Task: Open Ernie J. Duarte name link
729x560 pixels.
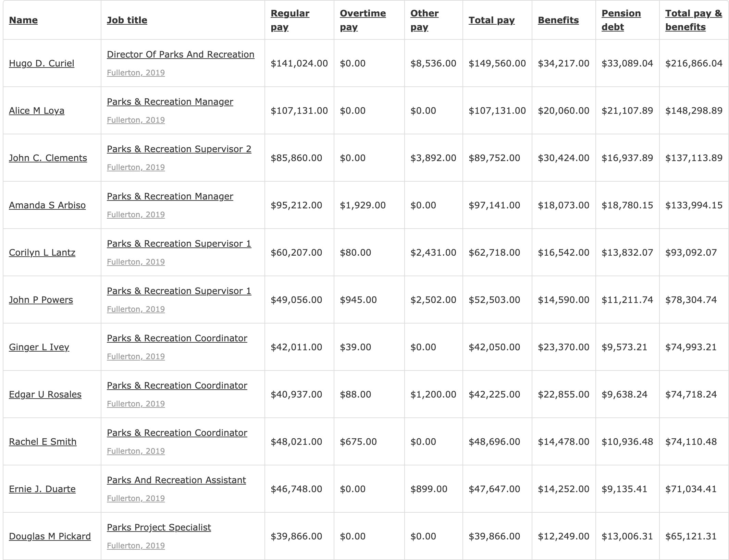Action: 42,489
